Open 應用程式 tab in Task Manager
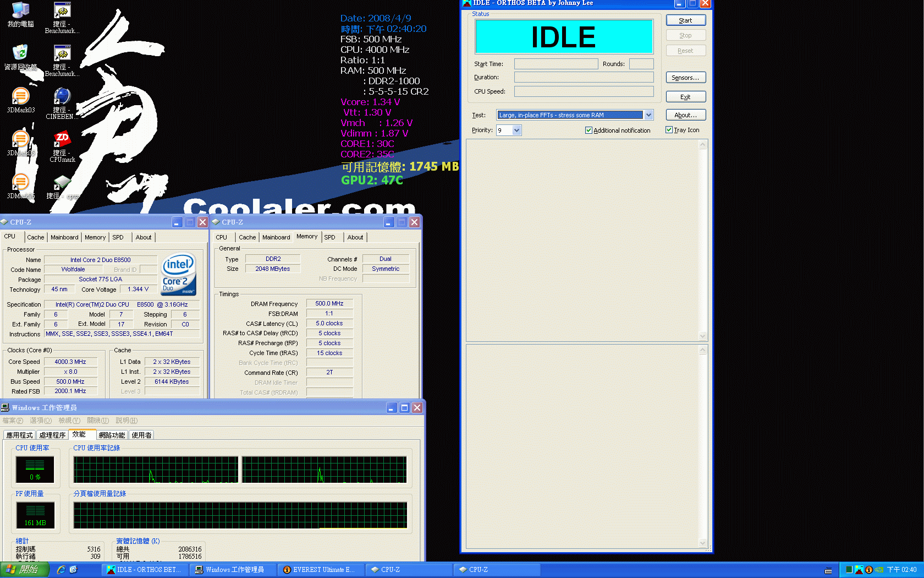 pyautogui.click(x=19, y=435)
